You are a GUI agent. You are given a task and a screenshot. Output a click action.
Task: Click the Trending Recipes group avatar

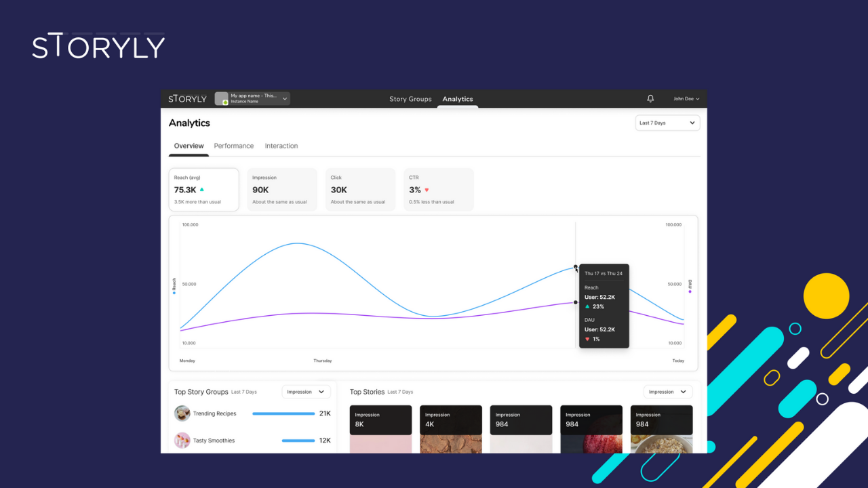point(182,413)
